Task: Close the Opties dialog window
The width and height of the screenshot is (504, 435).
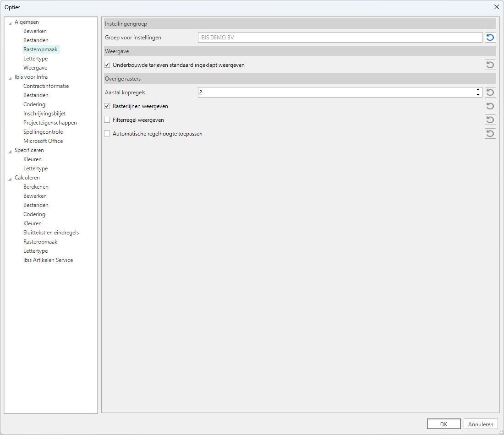Action: point(496,7)
